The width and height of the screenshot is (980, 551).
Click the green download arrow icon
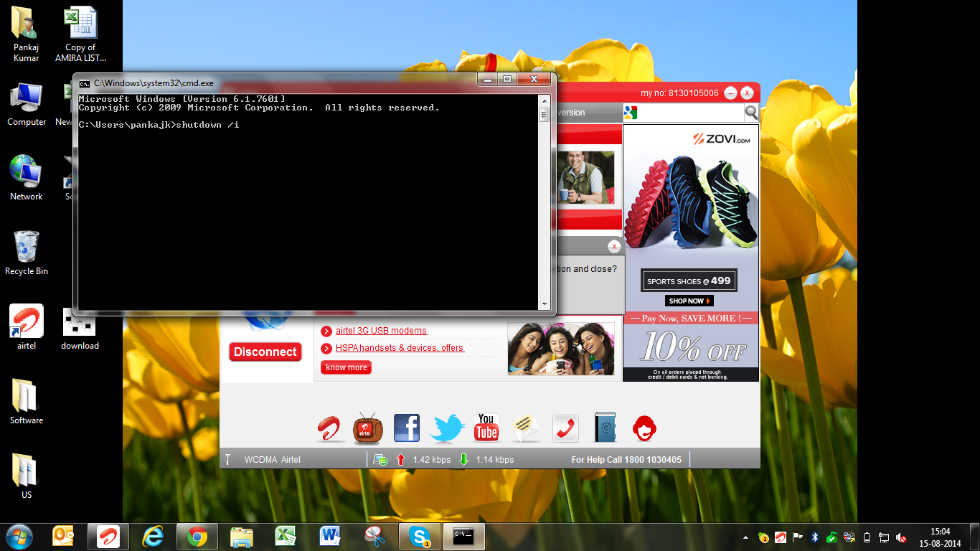pos(463,459)
